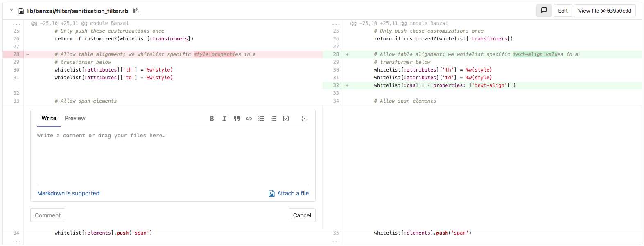Click the Edit button
644x246 pixels.
coord(563,11)
